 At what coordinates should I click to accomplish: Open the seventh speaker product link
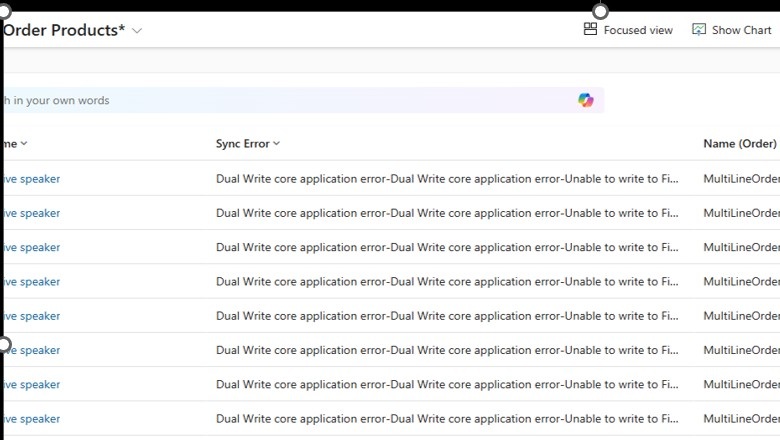click(x=32, y=385)
